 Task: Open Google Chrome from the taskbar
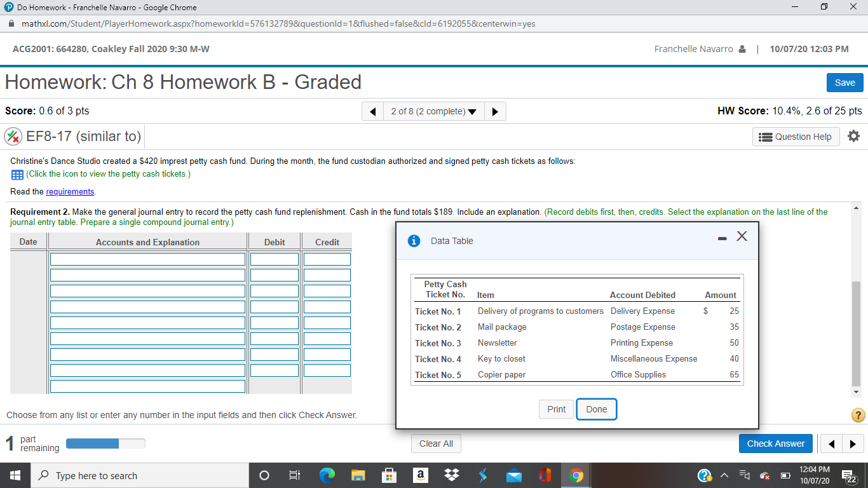click(x=576, y=475)
